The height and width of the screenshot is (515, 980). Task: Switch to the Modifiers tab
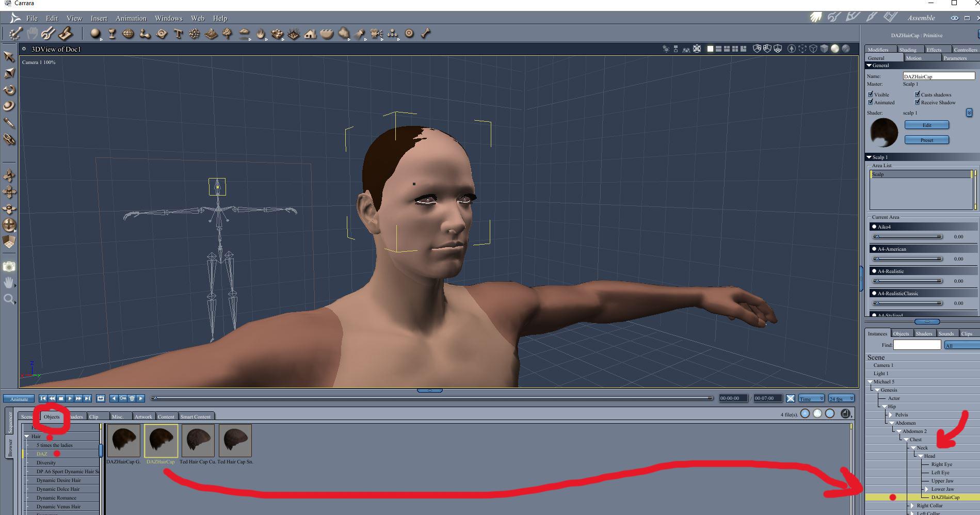(878, 50)
